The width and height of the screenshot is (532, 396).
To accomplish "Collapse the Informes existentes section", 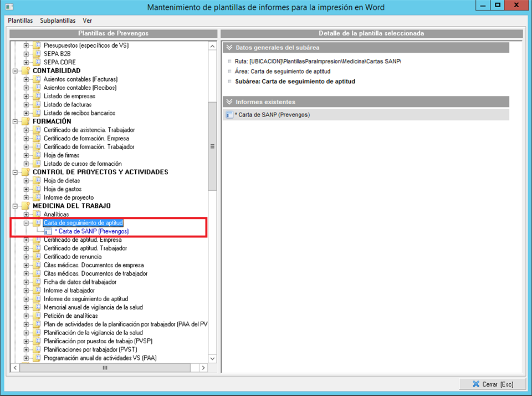I will click(229, 102).
